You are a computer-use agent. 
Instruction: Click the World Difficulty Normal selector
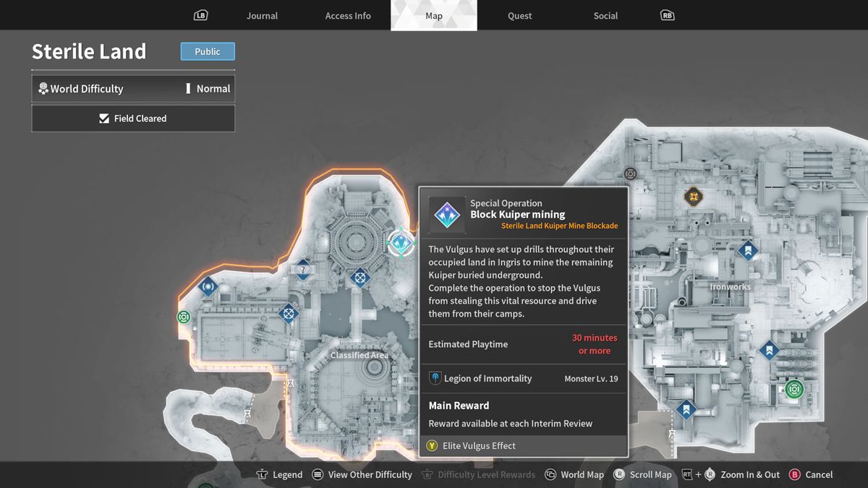(x=133, y=88)
